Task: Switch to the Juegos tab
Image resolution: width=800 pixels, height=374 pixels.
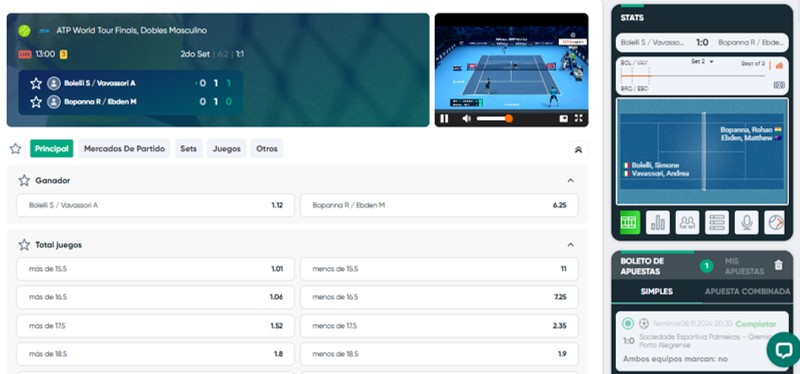Action: pos(227,148)
